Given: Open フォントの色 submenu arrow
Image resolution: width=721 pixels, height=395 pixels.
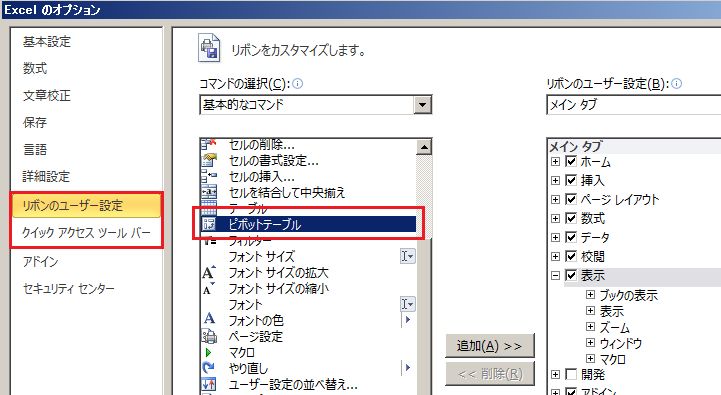Looking at the screenshot, I should click(x=408, y=320).
